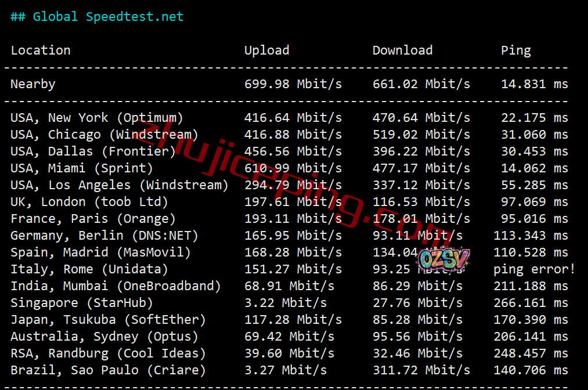The height and width of the screenshot is (390, 588).
Task: Click the Nearby row label
Action: point(33,84)
